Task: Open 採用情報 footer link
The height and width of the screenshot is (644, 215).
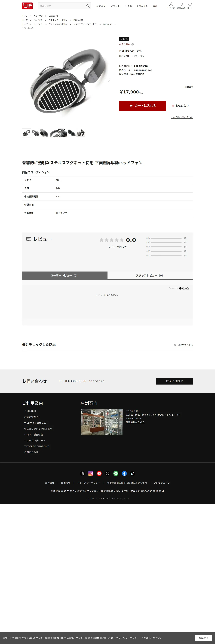Action: (x=66, y=483)
